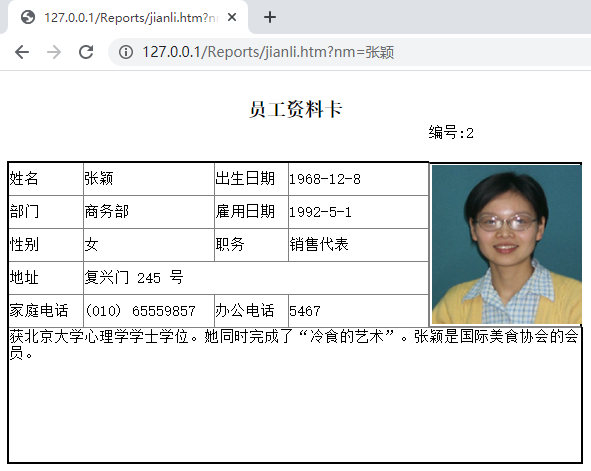Click the label 出生日期

tap(245, 179)
